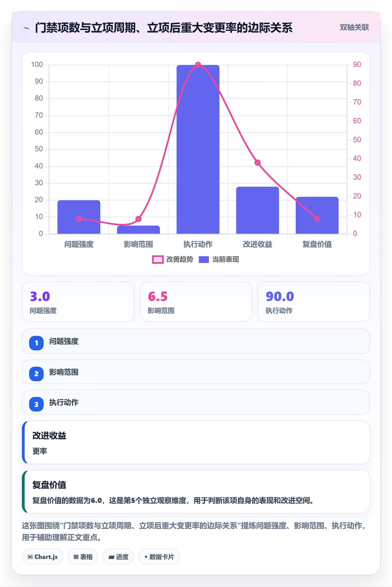The height and width of the screenshot is (587, 392).
Task: Click the 影响范围 list row
Action: click(x=196, y=372)
